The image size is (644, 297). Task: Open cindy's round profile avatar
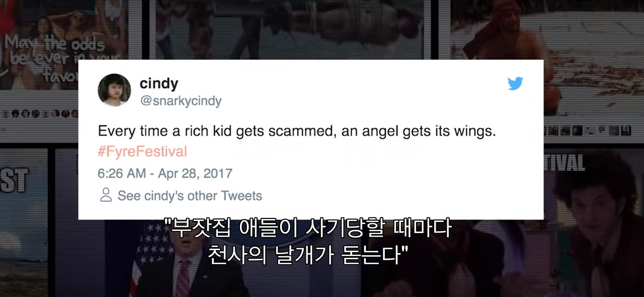[114, 90]
